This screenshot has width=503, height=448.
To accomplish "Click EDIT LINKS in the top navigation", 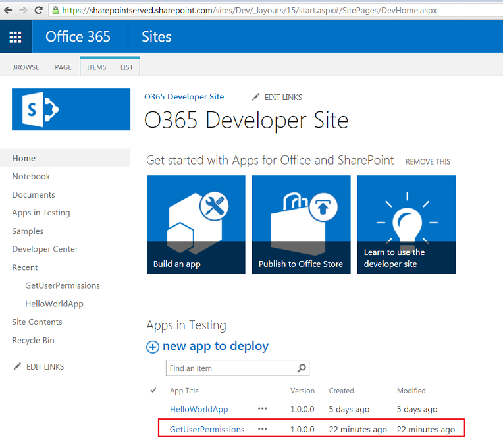I will [283, 98].
